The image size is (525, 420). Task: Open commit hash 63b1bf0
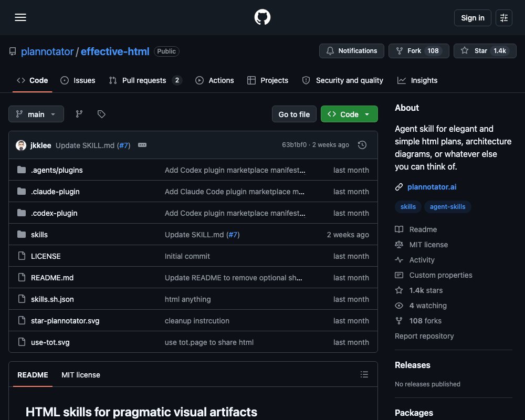pyautogui.click(x=294, y=145)
